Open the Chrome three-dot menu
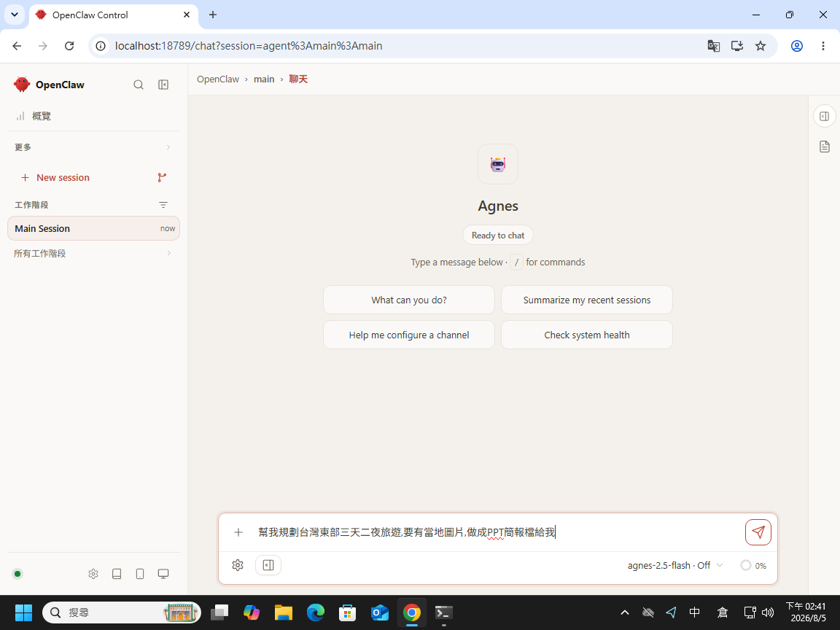The width and height of the screenshot is (840, 630). 823,46
